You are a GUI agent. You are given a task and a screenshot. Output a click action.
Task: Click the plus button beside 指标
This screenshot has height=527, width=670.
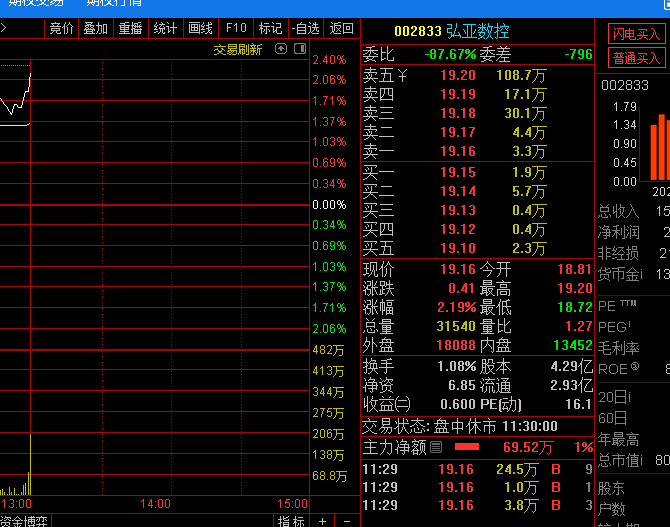pos(323,521)
